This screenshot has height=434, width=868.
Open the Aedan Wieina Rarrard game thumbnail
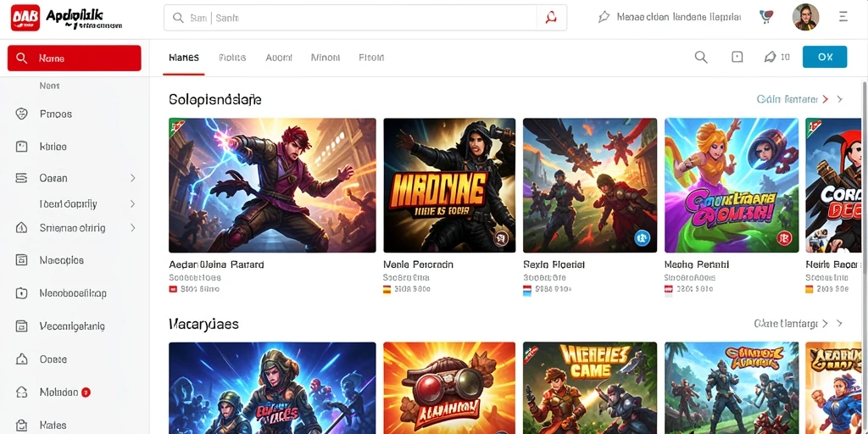272,186
